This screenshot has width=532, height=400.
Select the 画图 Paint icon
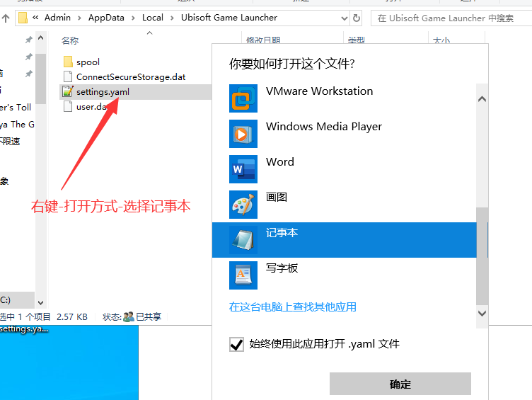pos(243,205)
